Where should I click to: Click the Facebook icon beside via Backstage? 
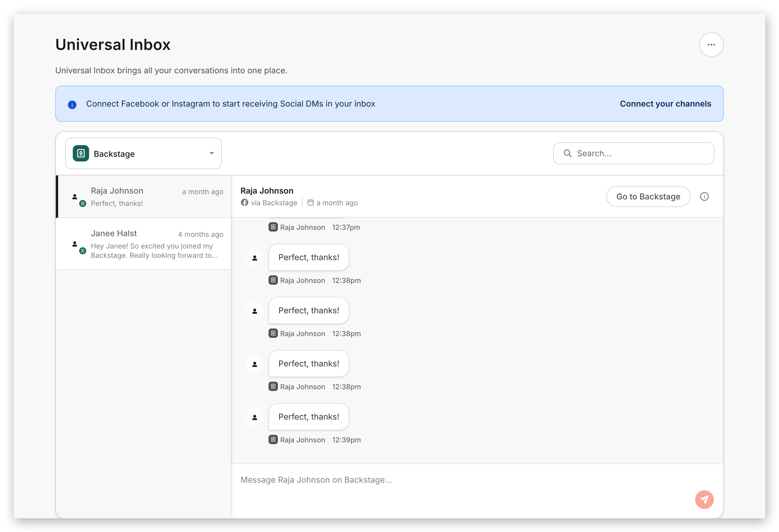pos(245,203)
